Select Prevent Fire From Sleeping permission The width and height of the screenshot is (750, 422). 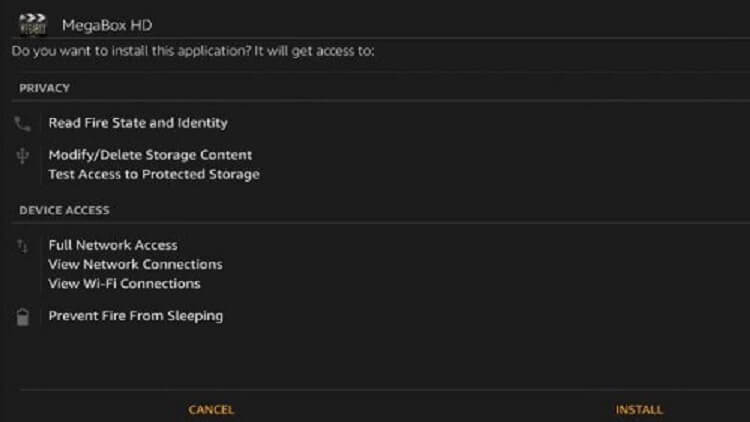click(136, 316)
